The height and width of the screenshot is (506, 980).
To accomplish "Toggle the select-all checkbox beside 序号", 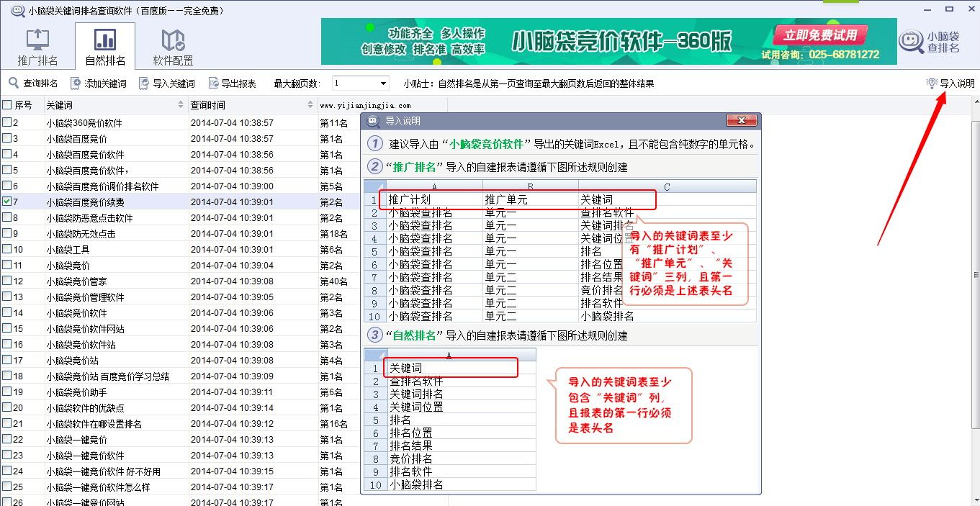I will [x=7, y=105].
